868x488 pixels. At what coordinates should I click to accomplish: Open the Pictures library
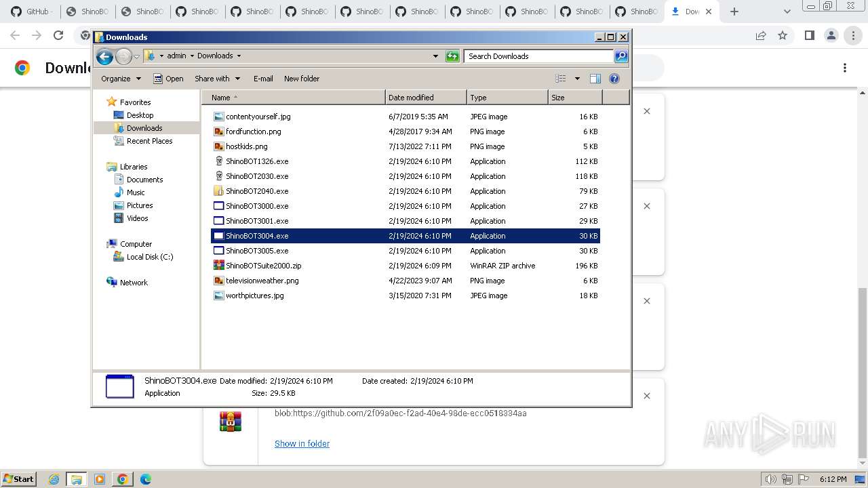click(x=140, y=205)
